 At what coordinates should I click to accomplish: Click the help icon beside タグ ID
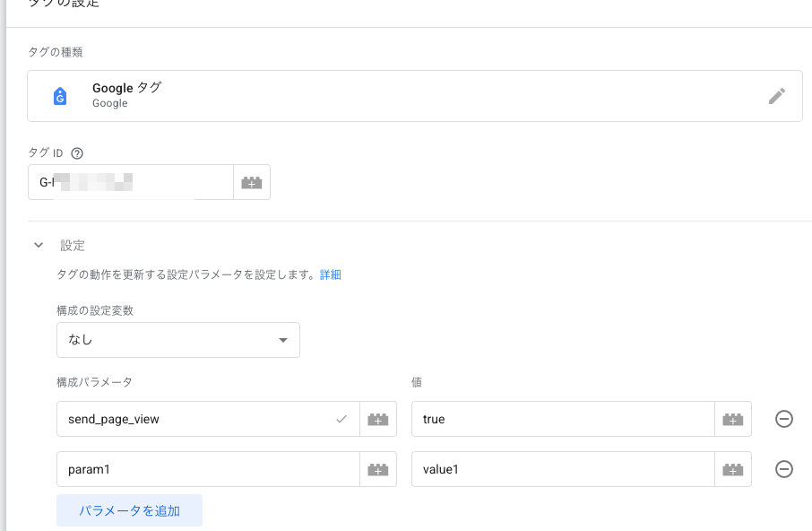pos(77,153)
